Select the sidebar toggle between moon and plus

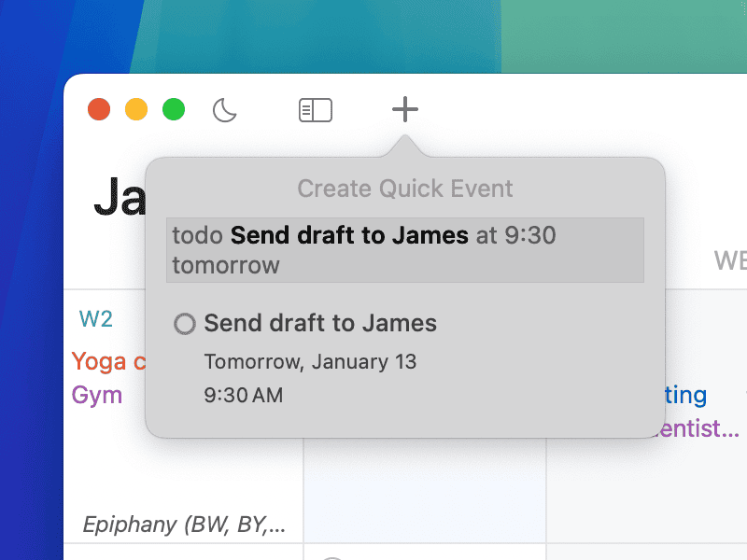(316, 109)
